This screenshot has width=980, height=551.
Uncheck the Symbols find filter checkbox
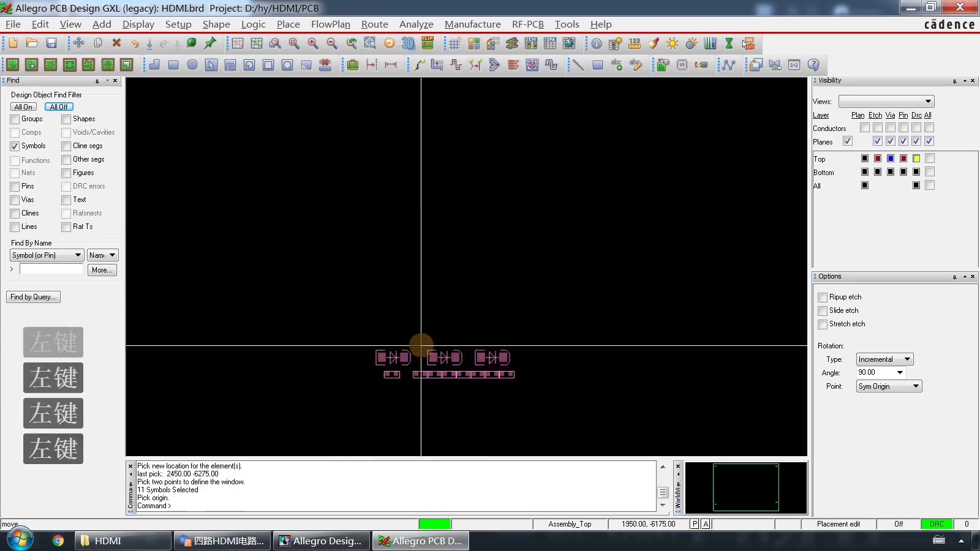tap(15, 146)
